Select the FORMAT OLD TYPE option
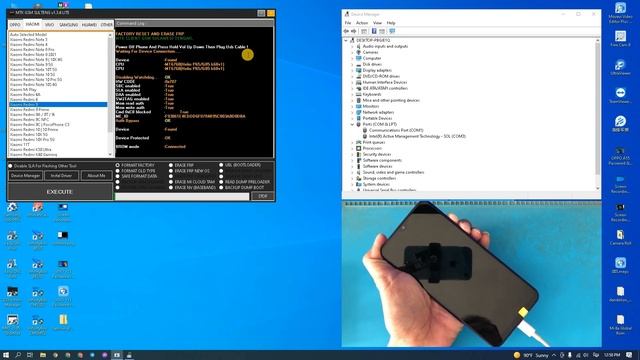This screenshot has height=360, width=640. tap(118, 171)
